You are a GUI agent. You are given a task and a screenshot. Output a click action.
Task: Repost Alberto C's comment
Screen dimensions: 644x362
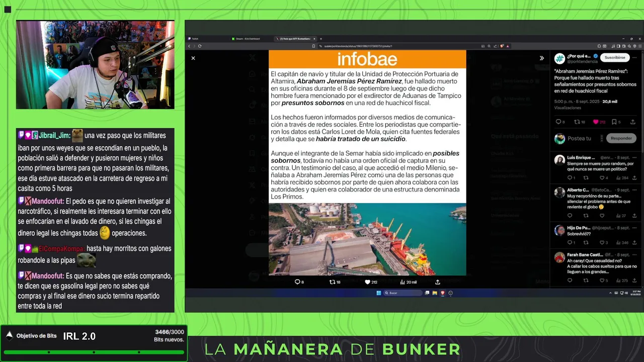(586, 216)
